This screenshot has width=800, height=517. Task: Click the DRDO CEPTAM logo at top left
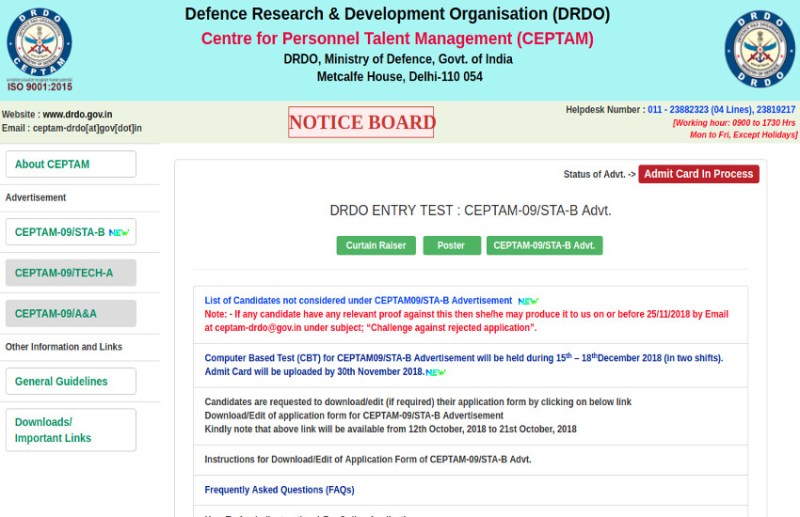(39, 47)
